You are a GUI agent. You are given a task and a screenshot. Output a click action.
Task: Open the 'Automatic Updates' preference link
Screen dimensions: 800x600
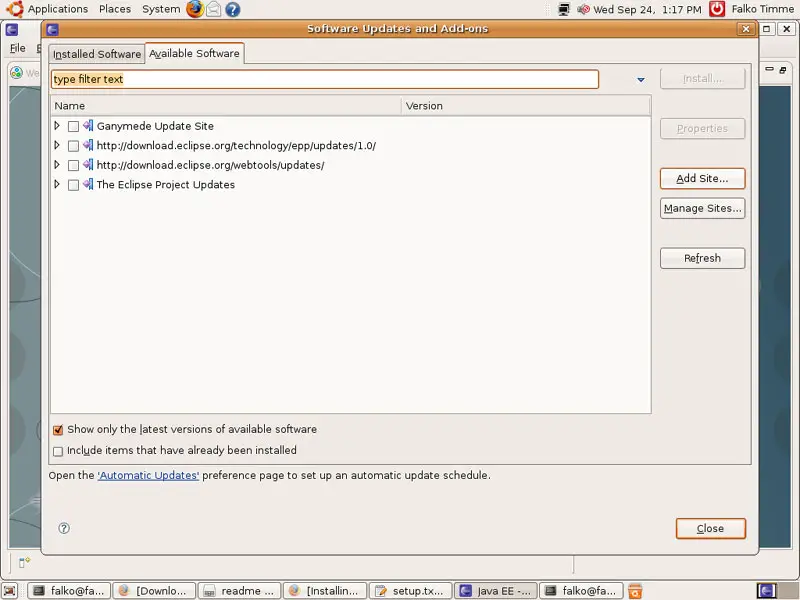pos(148,476)
